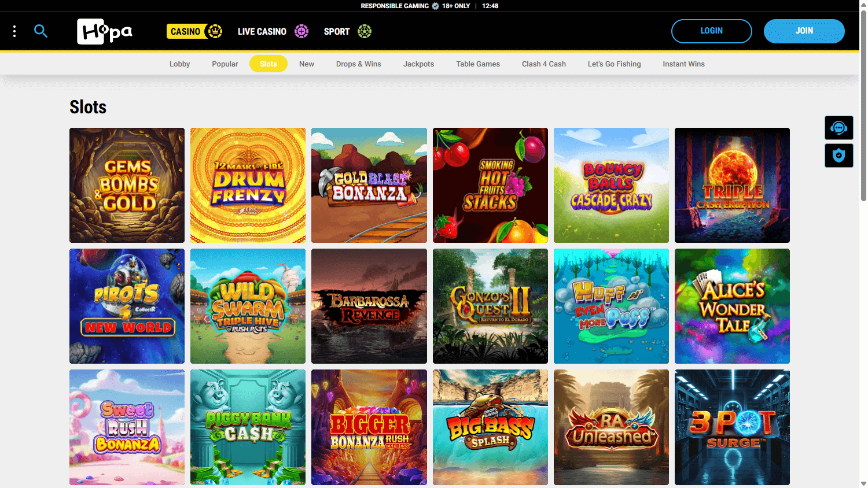Open the search function
Image resolution: width=868 pixels, height=488 pixels.
pos(41,31)
